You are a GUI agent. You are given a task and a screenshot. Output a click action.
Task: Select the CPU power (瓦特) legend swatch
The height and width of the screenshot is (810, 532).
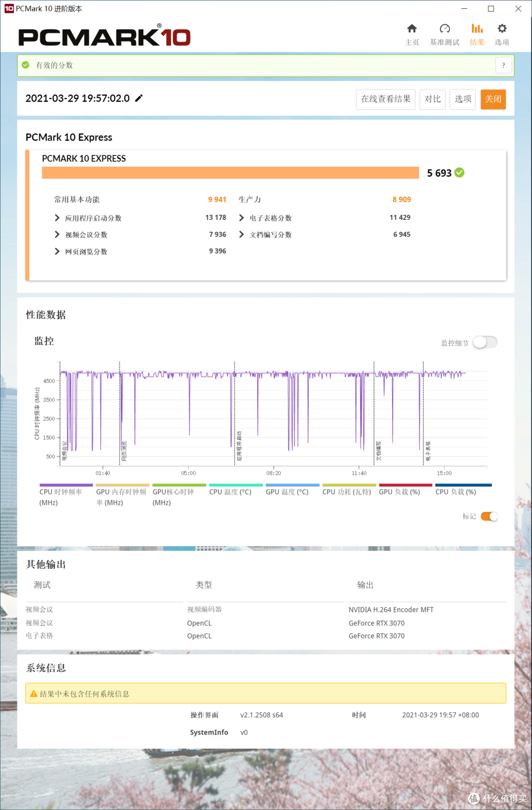(349, 485)
